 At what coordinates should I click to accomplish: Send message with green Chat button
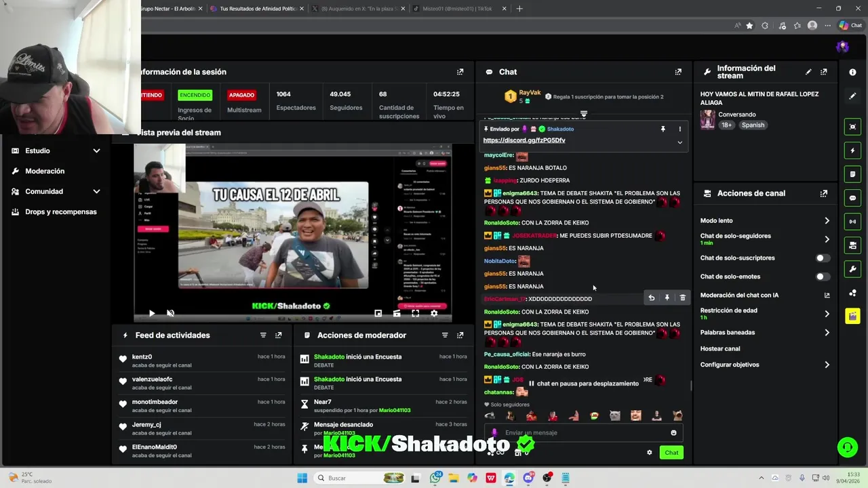(671, 452)
